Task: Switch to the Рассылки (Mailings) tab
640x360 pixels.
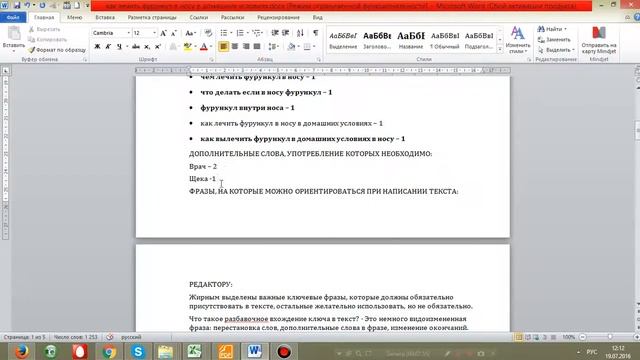Action: (232, 18)
